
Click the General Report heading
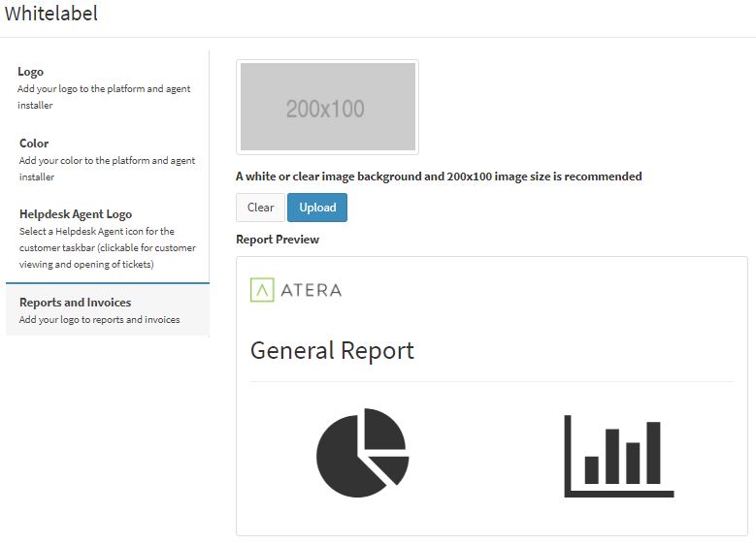pos(332,350)
